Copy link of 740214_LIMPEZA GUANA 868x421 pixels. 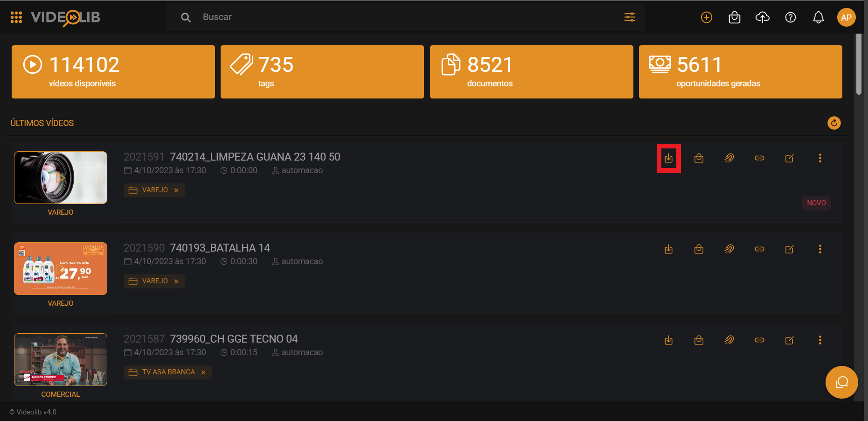click(759, 158)
